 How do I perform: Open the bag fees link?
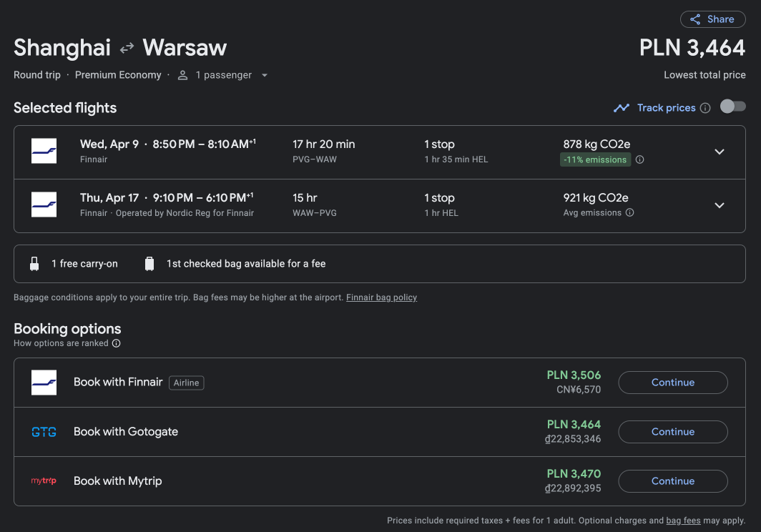pos(683,521)
